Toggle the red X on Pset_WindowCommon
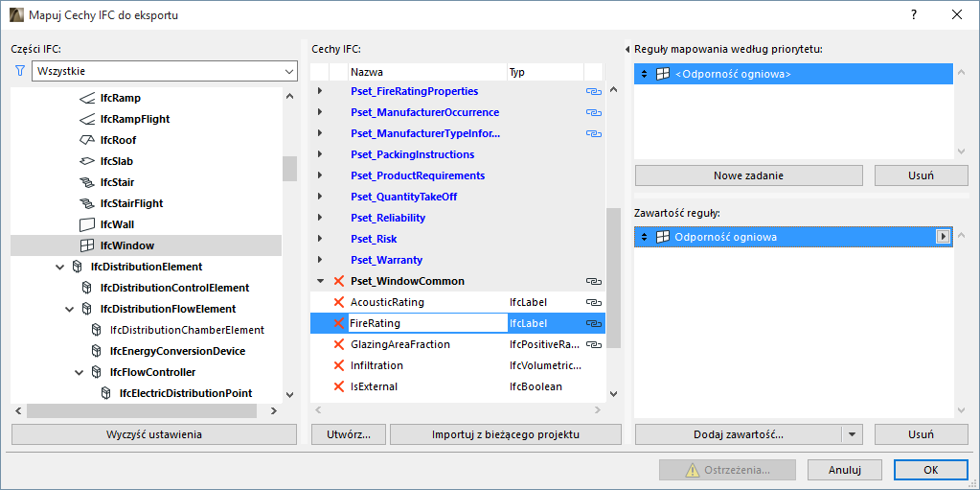 338,281
